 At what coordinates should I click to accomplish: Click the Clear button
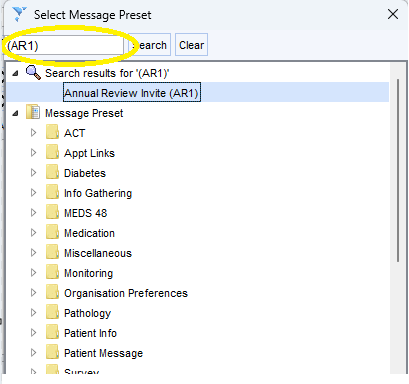[191, 45]
